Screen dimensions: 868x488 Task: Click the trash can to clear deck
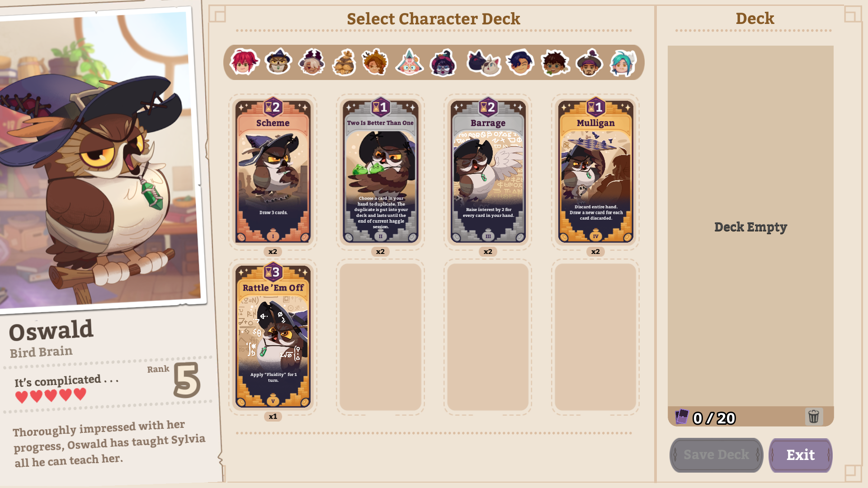click(x=814, y=416)
